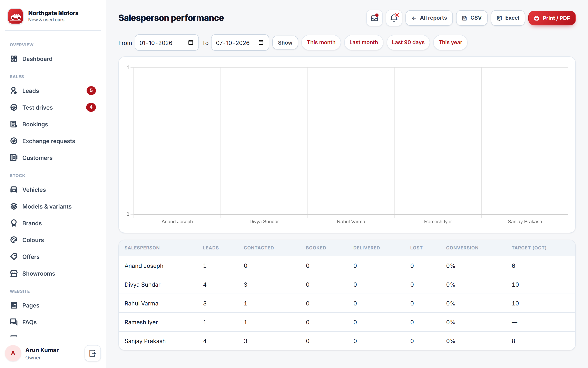The image size is (588, 368).
Task: Click the Show button
Action: point(285,43)
